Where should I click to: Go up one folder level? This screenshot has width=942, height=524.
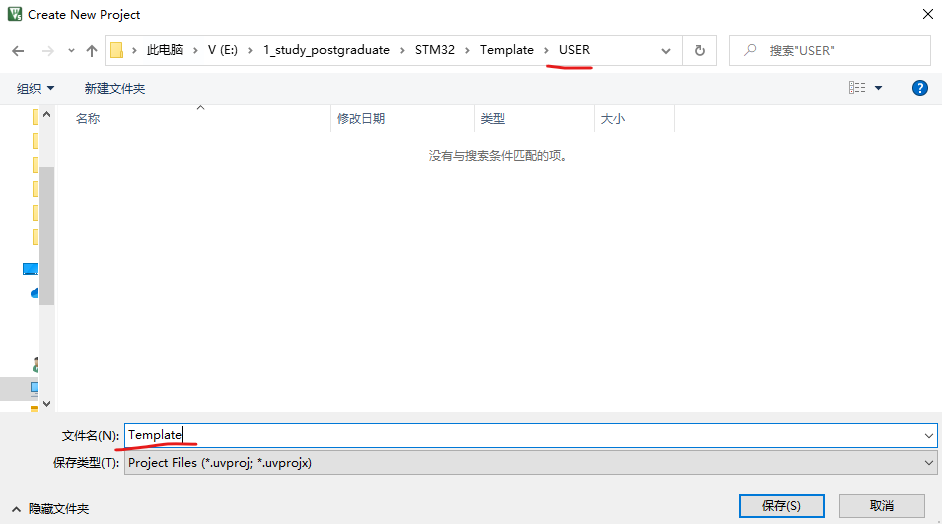[x=91, y=51]
